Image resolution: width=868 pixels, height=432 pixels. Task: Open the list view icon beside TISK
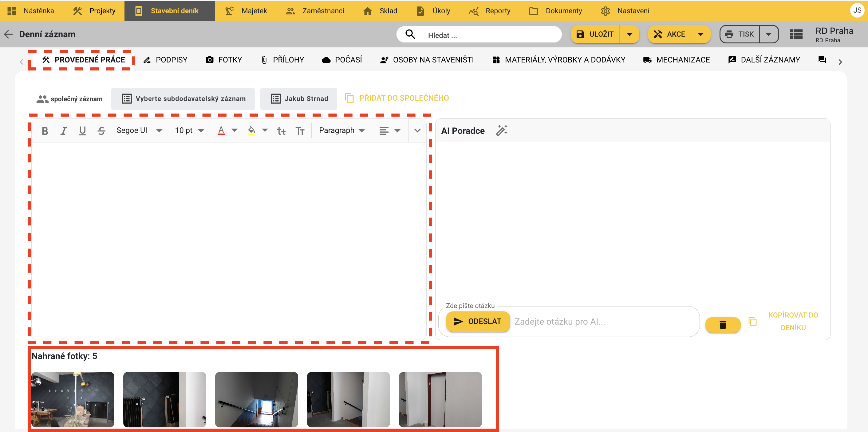796,34
